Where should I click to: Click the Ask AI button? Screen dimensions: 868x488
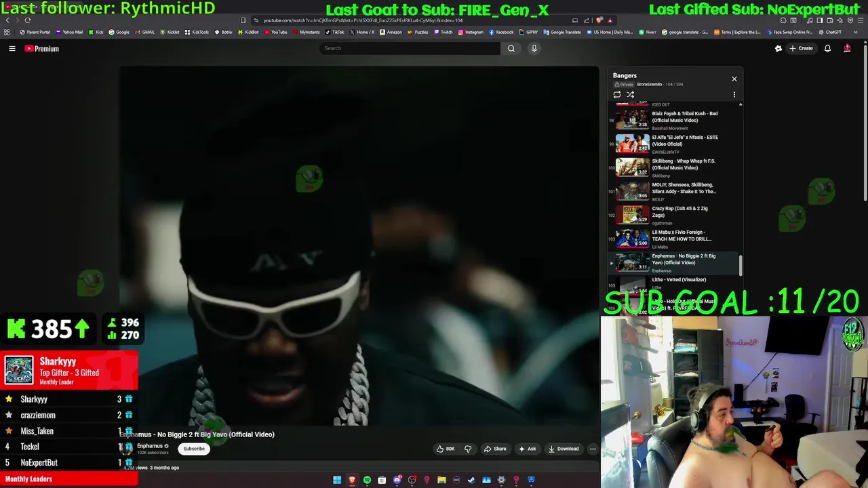pyautogui.click(x=527, y=449)
